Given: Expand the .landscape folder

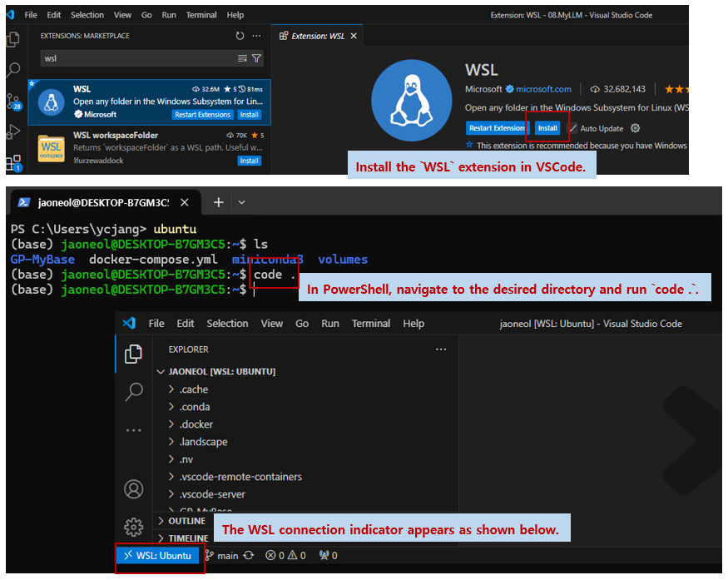Looking at the screenshot, I should pyautogui.click(x=198, y=442).
